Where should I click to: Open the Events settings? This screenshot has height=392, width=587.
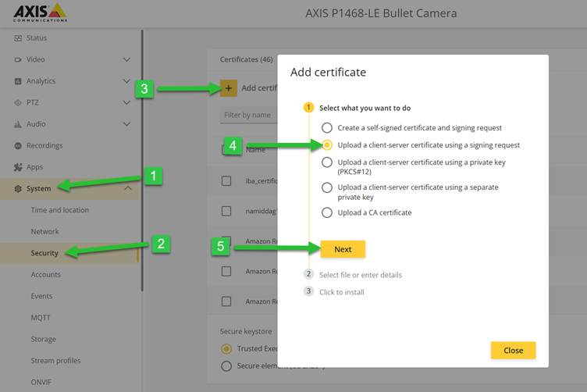point(41,296)
